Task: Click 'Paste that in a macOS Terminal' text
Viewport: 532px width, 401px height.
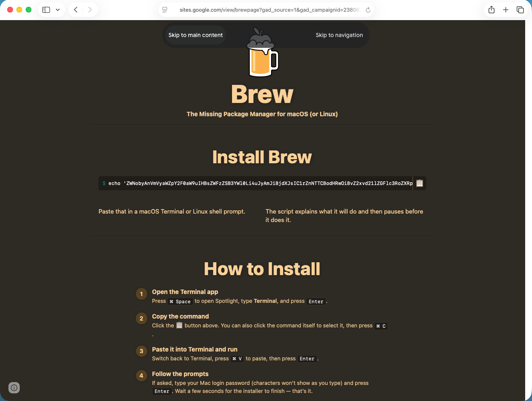Action: (x=172, y=212)
